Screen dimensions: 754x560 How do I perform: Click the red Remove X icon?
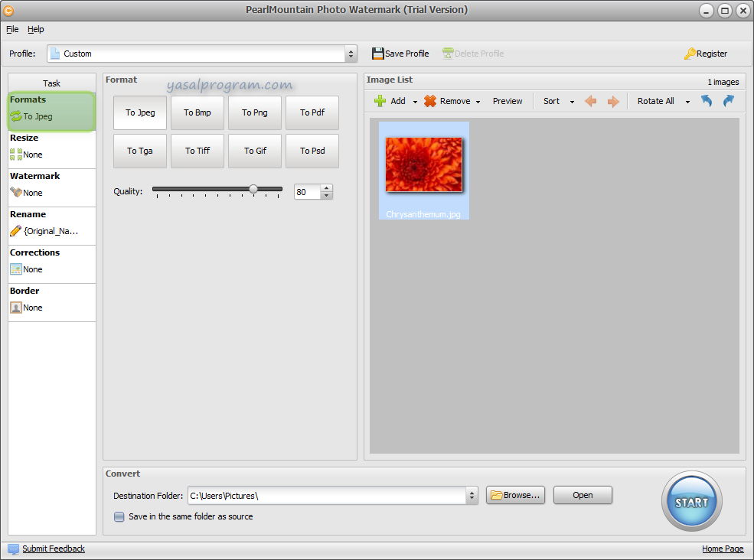coord(430,101)
